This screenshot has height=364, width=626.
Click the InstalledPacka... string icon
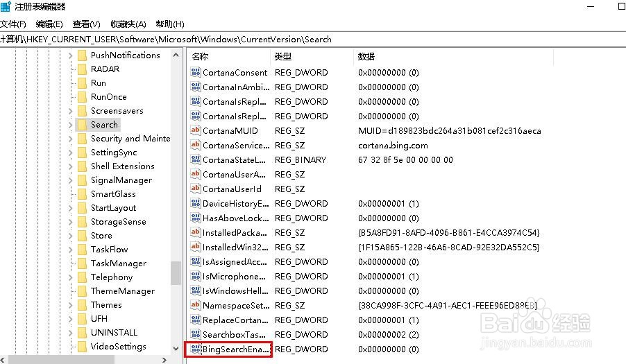click(196, 232)
